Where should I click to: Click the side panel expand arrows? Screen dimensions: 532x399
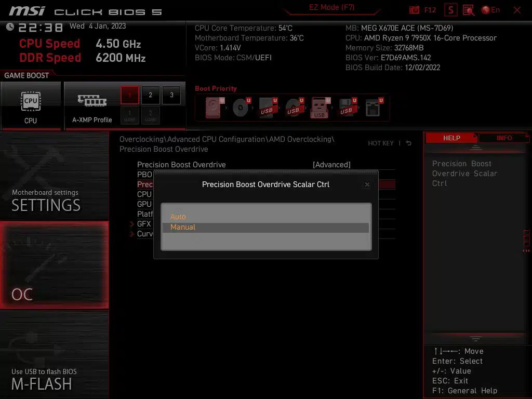[x=526, y=251]
